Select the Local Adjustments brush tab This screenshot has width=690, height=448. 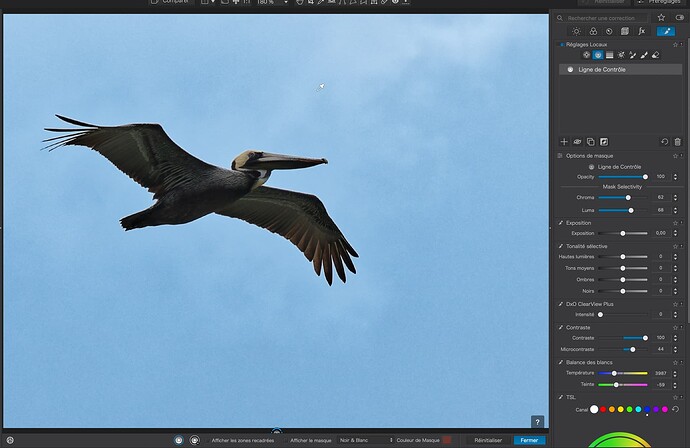click(x=666, y=31)
